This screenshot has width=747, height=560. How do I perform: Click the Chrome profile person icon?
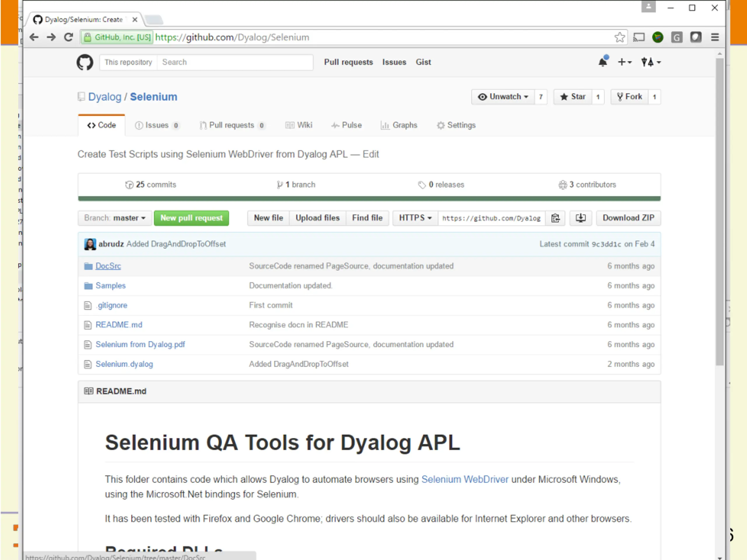[x=648, y=6]
